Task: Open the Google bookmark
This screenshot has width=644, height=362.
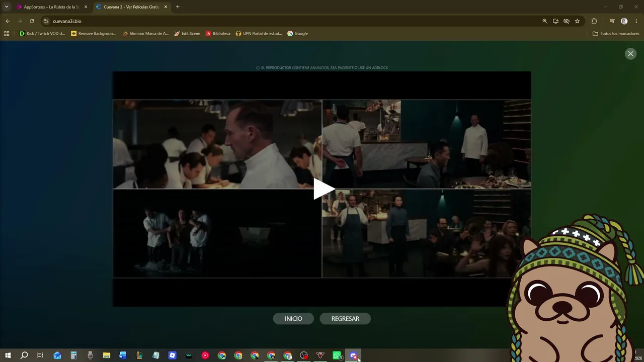Action: click(297, 34)
